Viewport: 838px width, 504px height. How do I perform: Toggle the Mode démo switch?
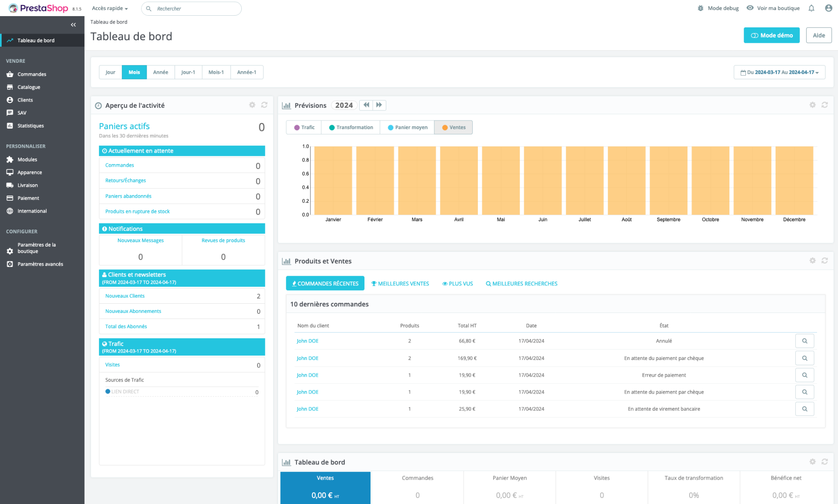[x=771, y=35]
